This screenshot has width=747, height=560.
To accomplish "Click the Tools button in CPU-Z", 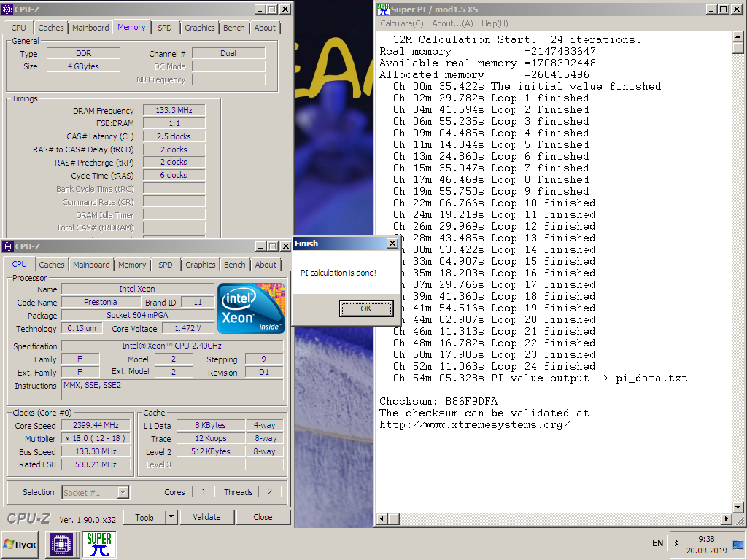I will pos(144,517).
